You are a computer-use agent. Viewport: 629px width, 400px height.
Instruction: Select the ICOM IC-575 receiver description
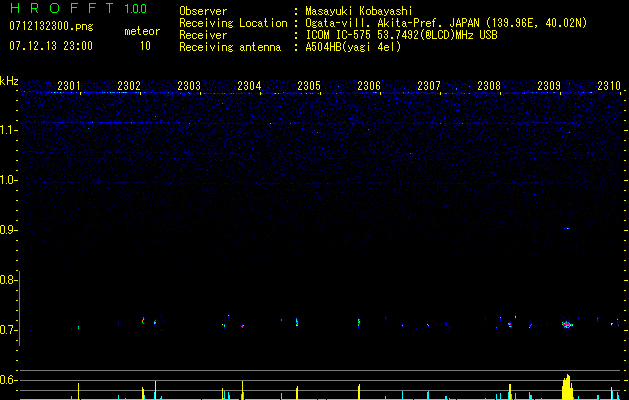tap(401, 35)
